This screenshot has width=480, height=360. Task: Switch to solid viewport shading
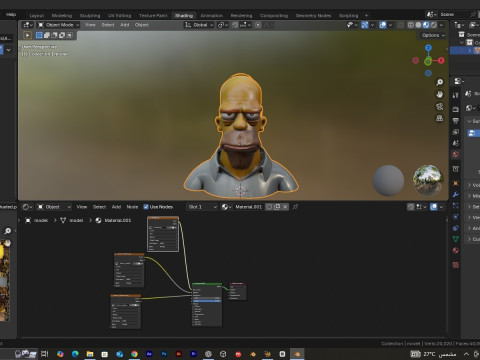pyautogui.click(x=418, y=25)
